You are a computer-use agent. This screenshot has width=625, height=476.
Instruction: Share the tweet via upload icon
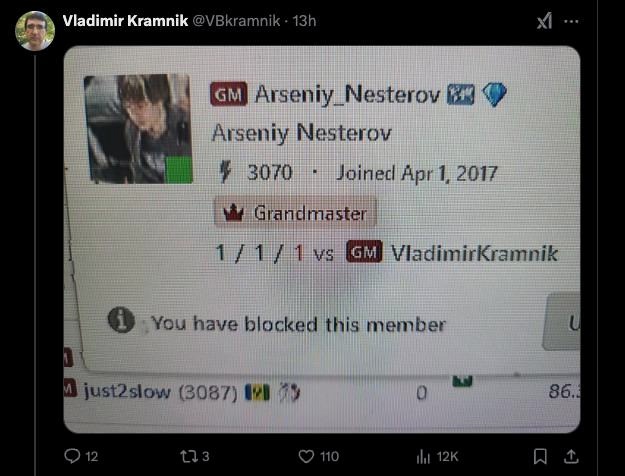(571, 456)
